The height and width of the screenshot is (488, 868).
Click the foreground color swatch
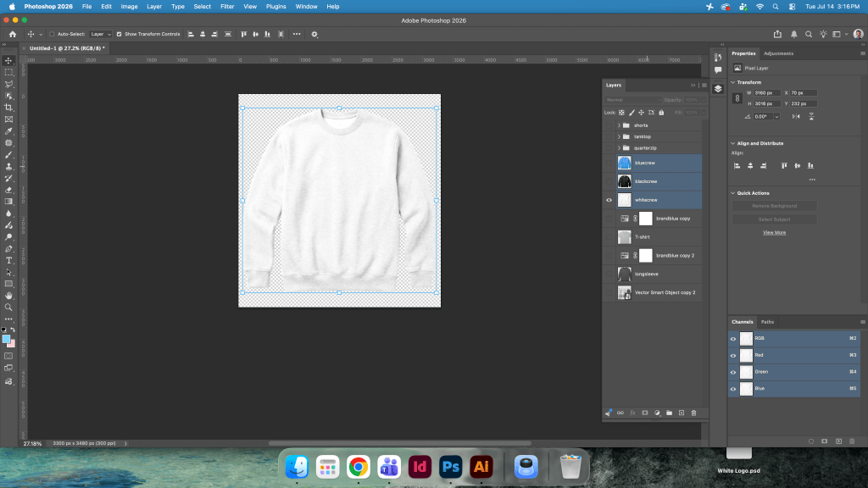click(6, 339)
